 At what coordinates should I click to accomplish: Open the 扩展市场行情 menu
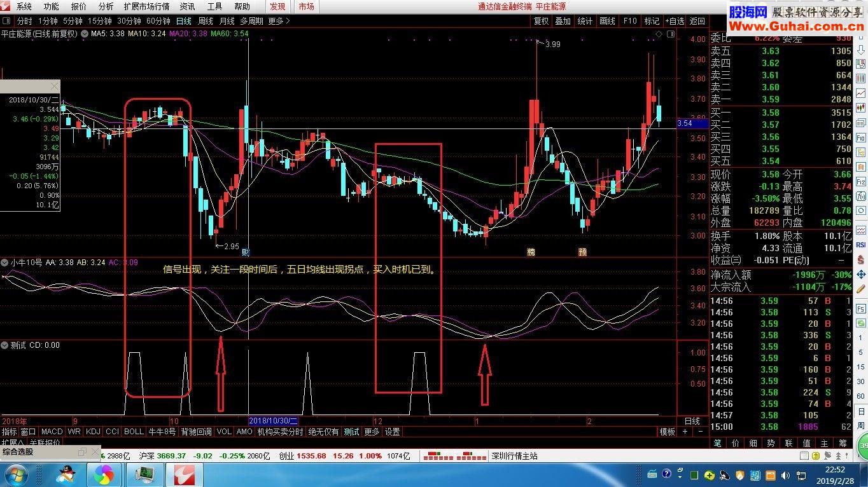147,6
